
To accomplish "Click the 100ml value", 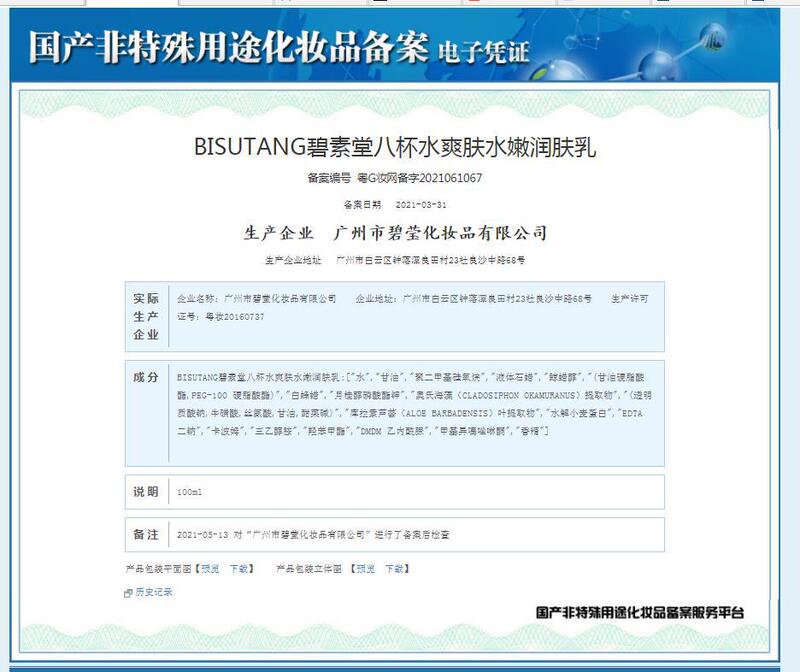I will click(189, 492).
